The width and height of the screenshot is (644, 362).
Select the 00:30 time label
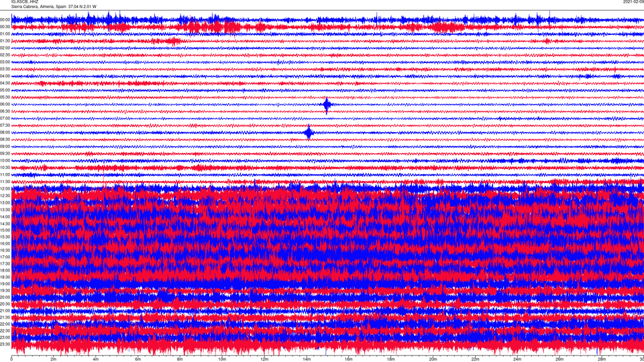tap(5, 27)
